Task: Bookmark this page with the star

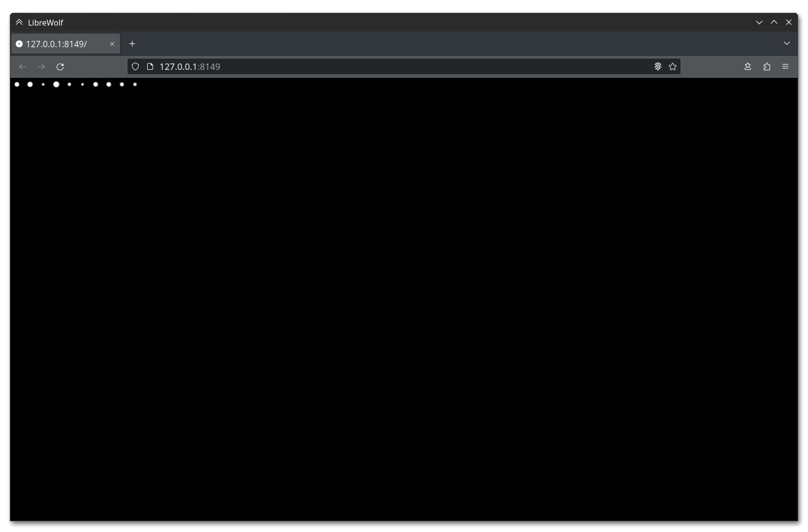Action: 673,67
